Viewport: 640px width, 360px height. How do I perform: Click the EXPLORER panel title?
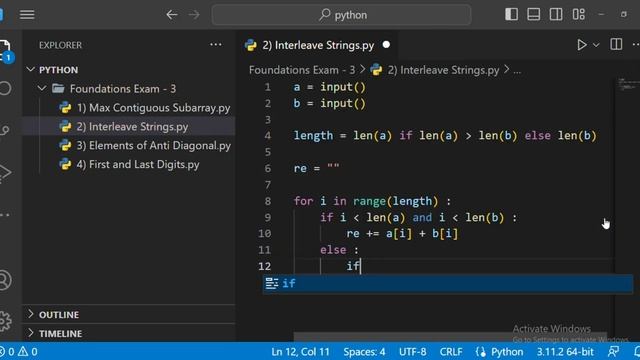[60, 45]
